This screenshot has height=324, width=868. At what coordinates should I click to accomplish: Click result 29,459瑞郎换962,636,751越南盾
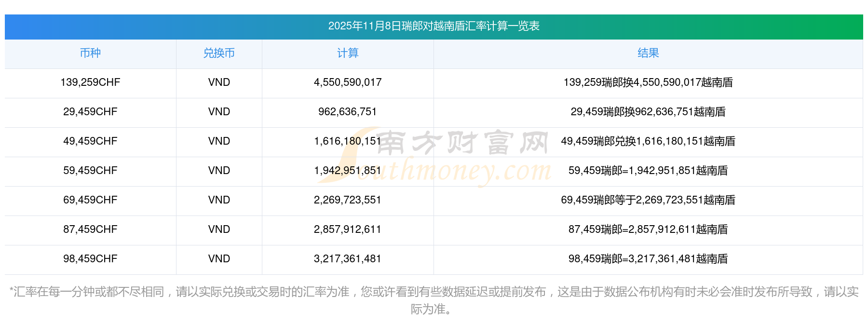pos(648,112)
